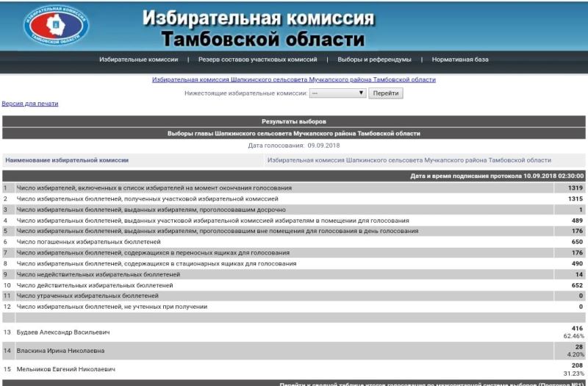Select row 8 в стационарных ящиках для голосования
The width and height of the screenshot is (588, 386).
click(293, 263)
